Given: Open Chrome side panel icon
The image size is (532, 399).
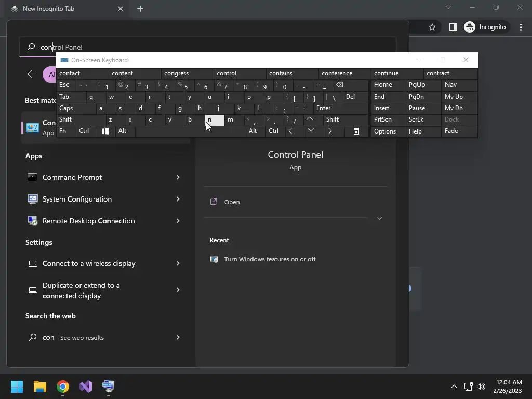Looking at the screenshot, I should [x=453, y=27].
